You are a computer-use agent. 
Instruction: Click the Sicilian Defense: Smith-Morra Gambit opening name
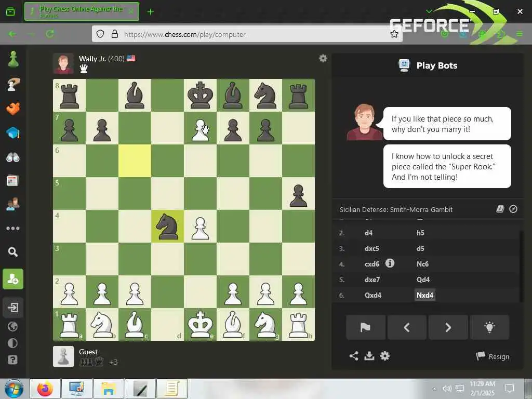pyautogui.click(x=396, y=210)
